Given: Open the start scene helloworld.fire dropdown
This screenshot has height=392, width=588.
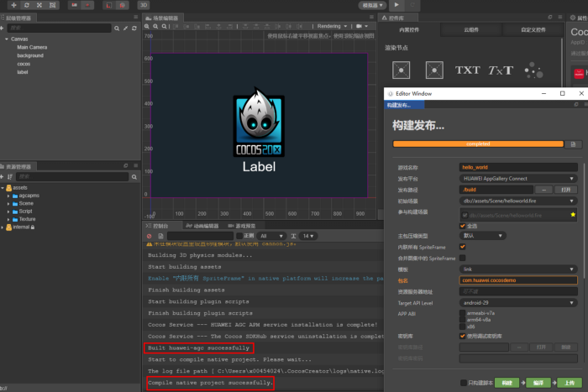Looking at the screenshot, I should click(x=518, y=201).
